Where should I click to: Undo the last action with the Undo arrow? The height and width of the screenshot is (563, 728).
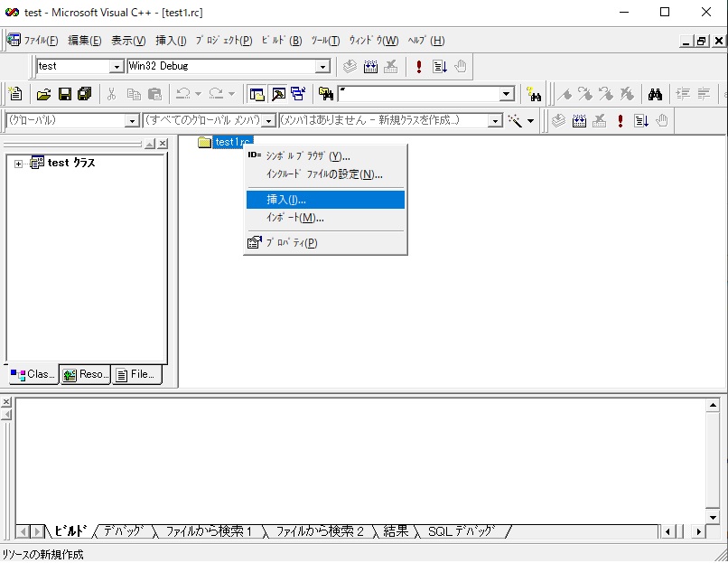pyautogui.click(x=183, y=94)
